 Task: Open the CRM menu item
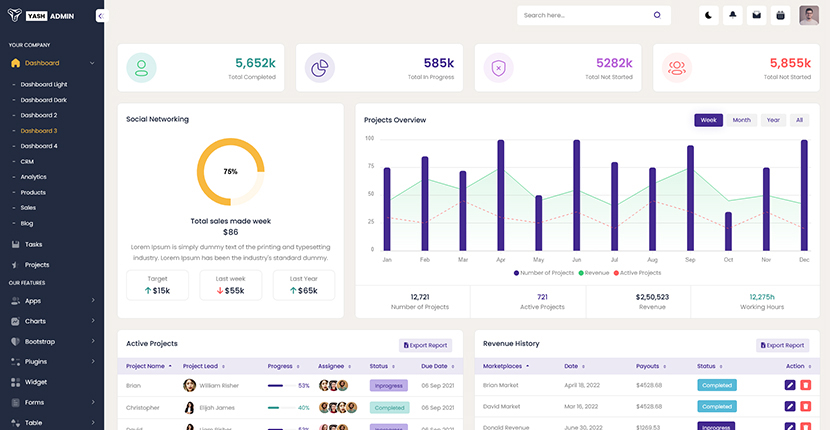[x=27, y=162]
